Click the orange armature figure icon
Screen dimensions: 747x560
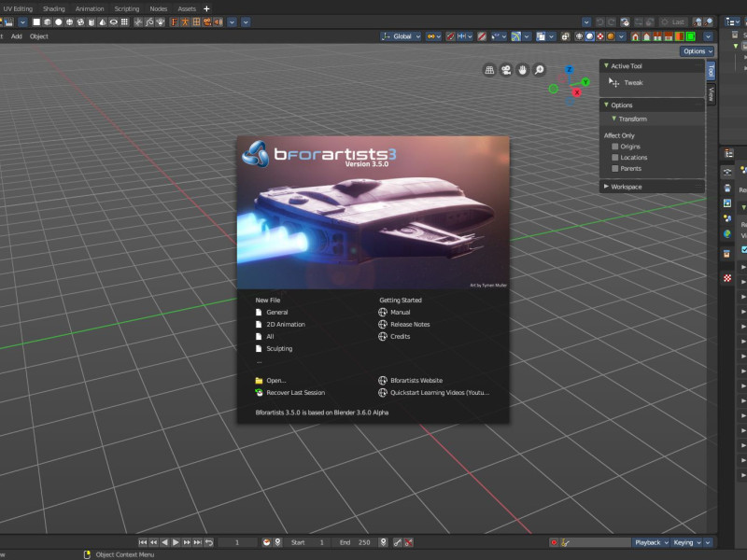coord(185,21)
